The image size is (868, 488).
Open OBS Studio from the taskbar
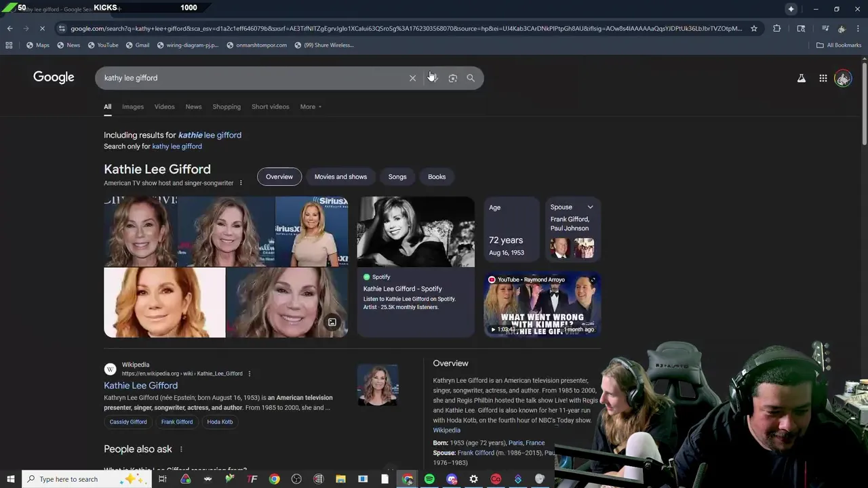pyautogui.click(x=296, y=479)
